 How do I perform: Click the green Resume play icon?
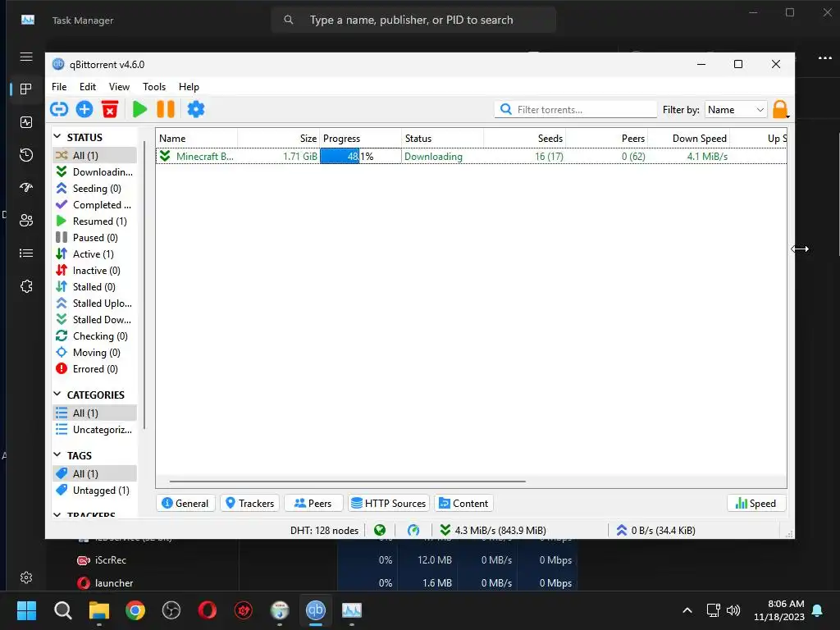[139, 109]
